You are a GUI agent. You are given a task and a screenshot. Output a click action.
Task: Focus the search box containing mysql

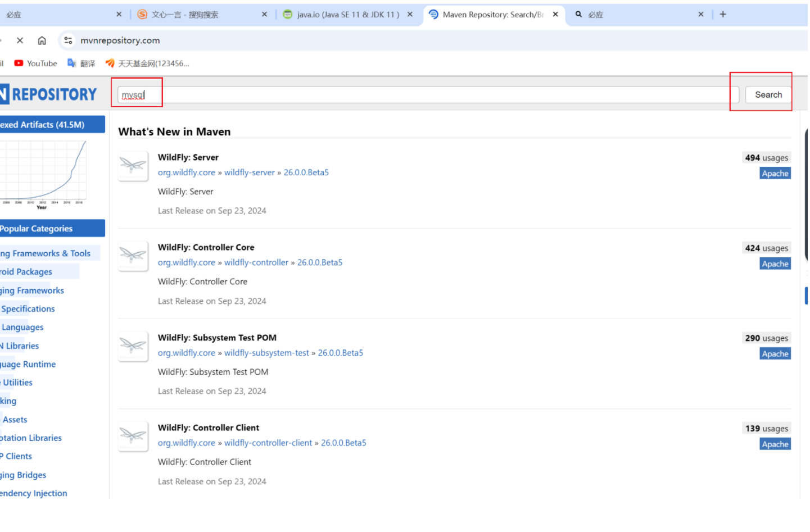click(x=428, y=95)
